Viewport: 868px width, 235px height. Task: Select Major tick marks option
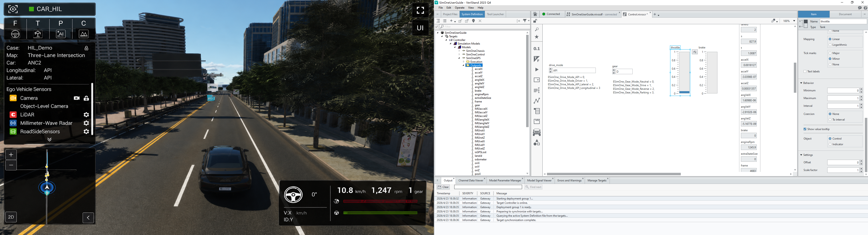(834, 53)
